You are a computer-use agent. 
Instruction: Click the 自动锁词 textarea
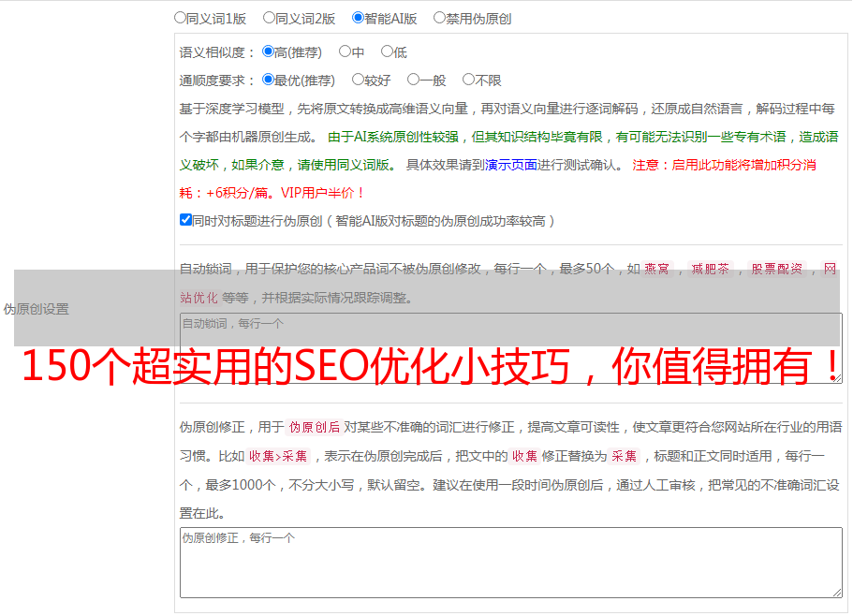coord(511,348)
